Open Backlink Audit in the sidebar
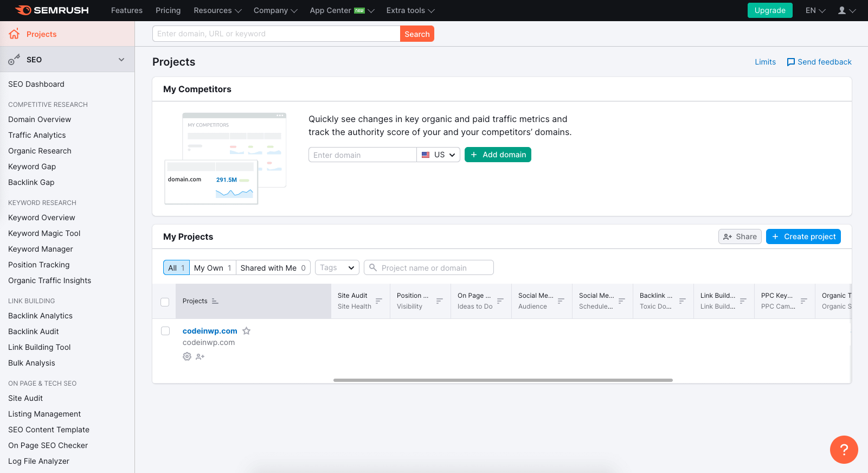Image resolution: width=868 pixels, height=473 pixels. point(34,331)
